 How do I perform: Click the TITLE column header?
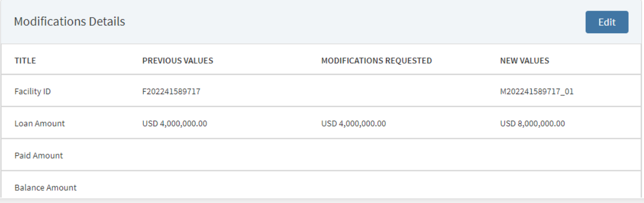(25, 61)
